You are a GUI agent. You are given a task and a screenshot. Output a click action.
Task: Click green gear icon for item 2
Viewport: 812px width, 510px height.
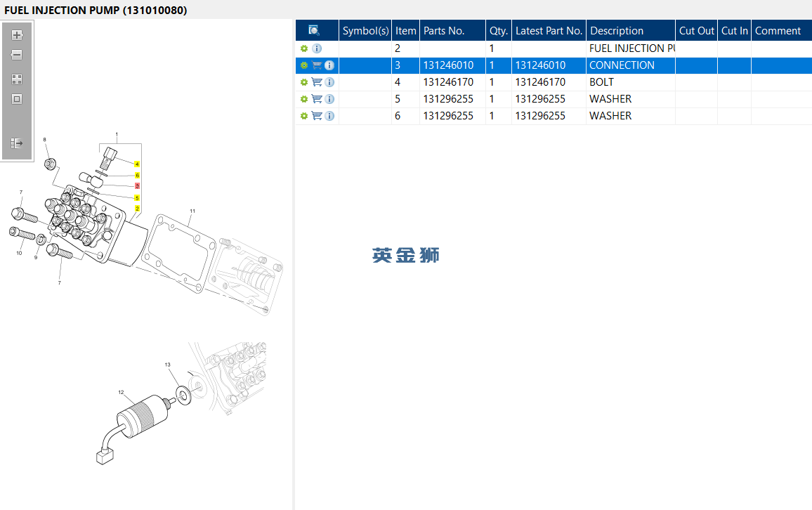pos(304,48)
